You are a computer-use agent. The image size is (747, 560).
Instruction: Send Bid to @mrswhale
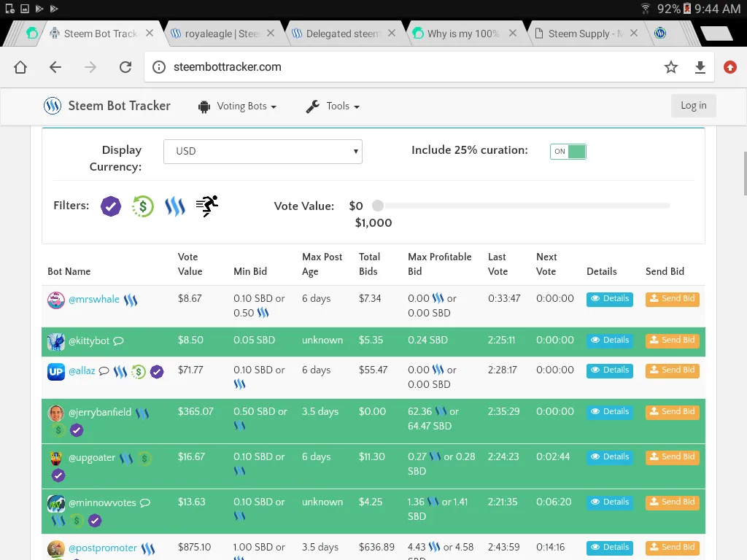(x=672, y=299)
